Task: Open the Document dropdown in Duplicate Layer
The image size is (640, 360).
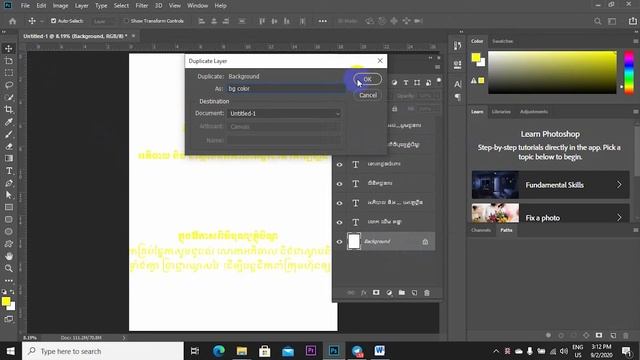Action: click(x=284, y=113)
